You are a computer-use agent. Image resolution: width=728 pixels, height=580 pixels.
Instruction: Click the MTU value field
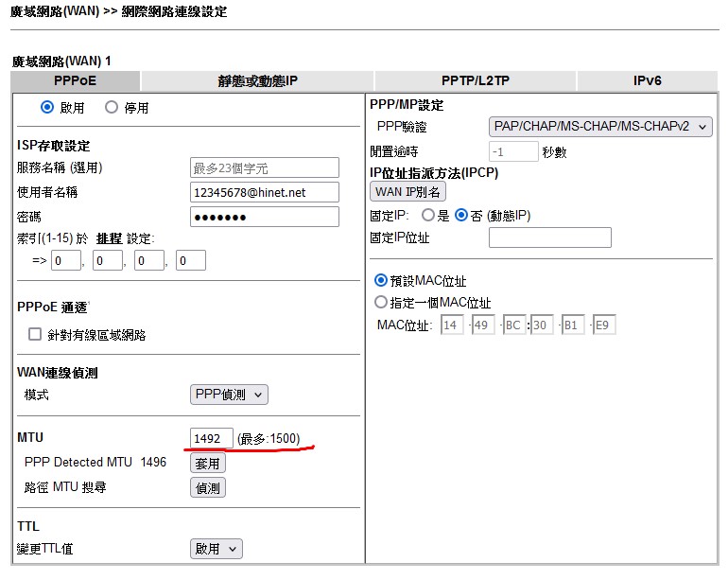211,439
